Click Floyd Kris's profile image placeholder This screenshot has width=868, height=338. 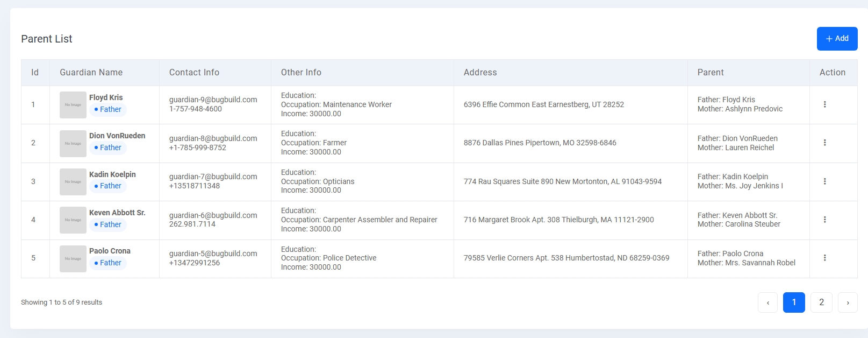[x=73, y=105]
